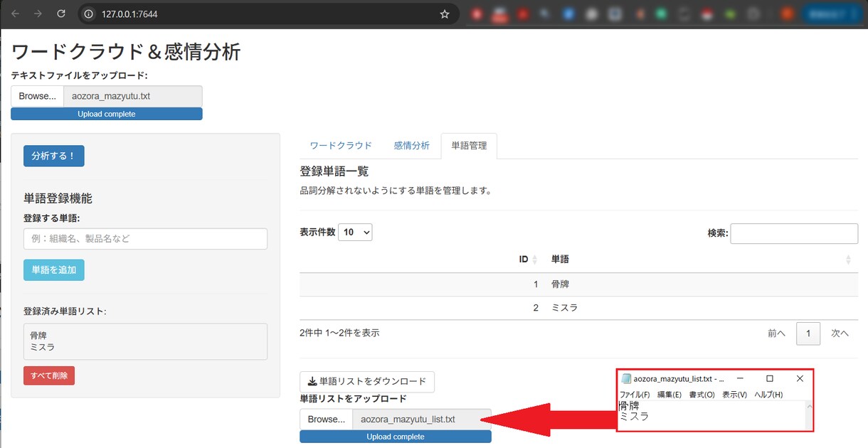Image resolution: width=868 pixels, height=448 pixels.
Task: Bookmark this page with the star icon
Action: [445, 14]
